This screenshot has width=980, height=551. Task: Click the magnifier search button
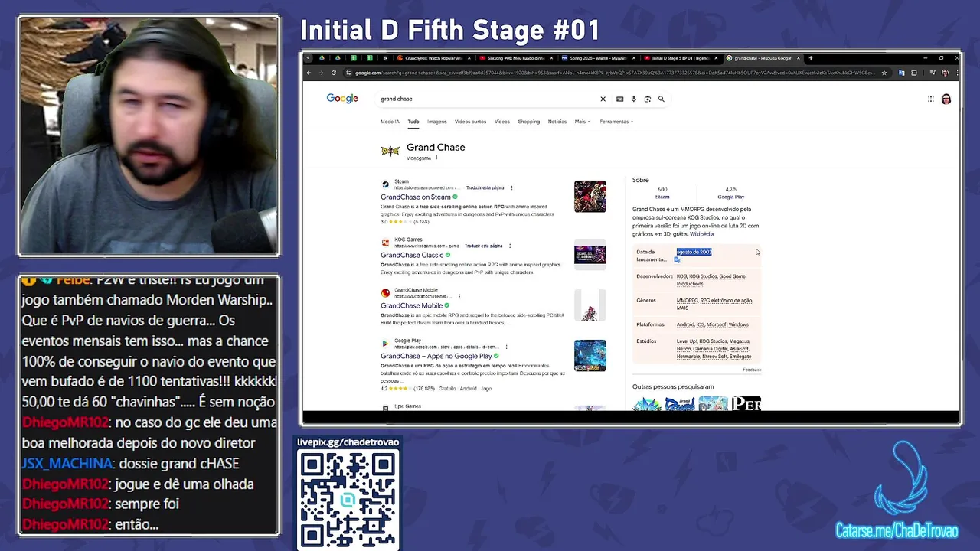pyautogui.click(x=661, y=99)
